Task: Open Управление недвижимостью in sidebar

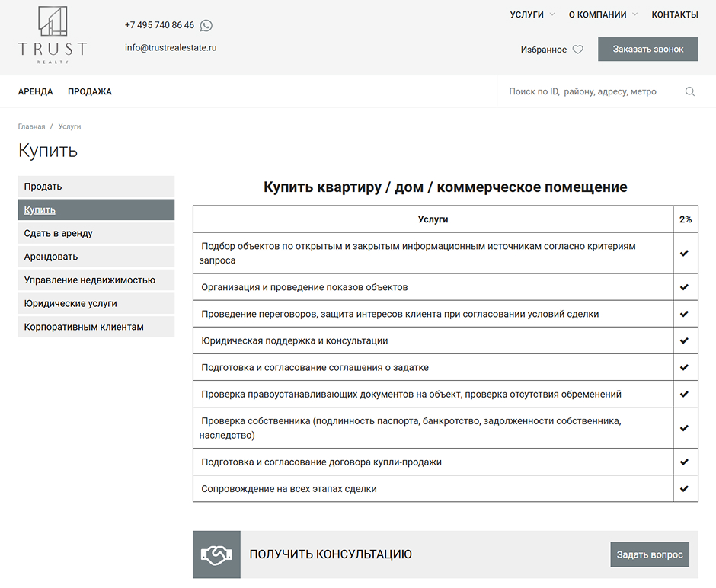Action: pos(96,280)
